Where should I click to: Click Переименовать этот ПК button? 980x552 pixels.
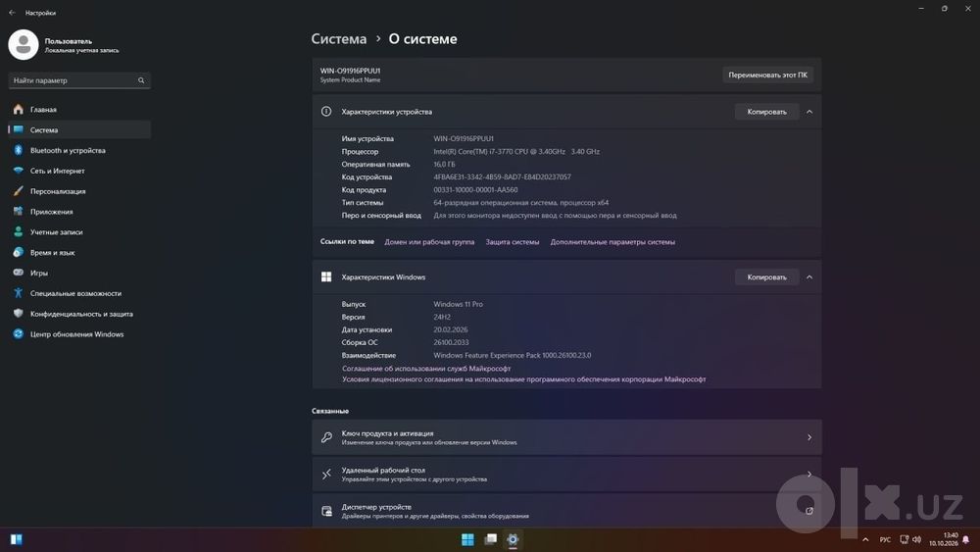pyautogui.click(x=767, y=75)
